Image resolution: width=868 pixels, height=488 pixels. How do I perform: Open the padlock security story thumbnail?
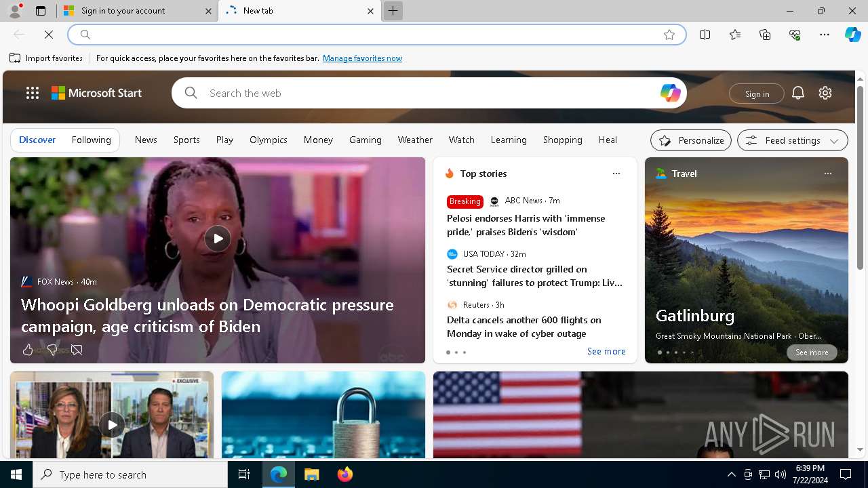click(323, 415)
